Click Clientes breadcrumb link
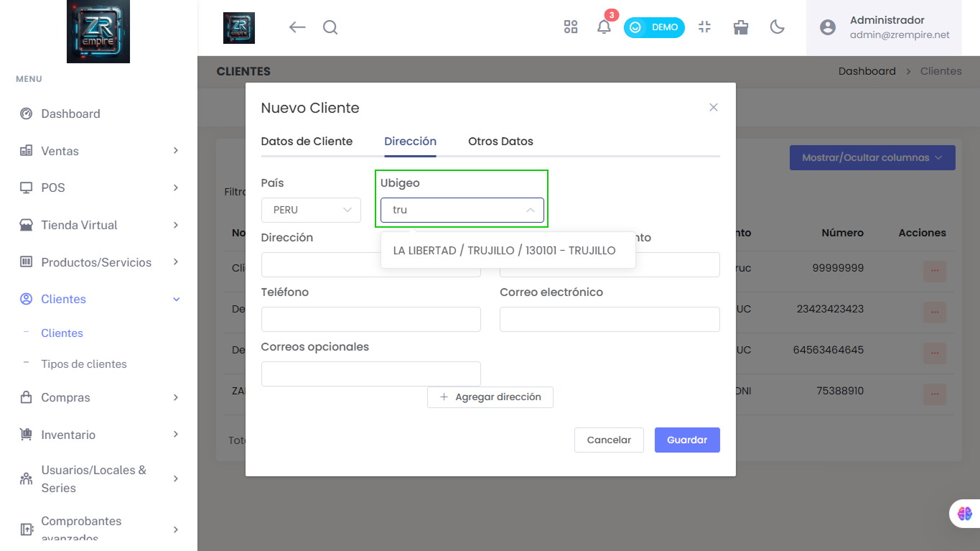The width and height of the screenshot is (980, 551). (x=941, y=71)
